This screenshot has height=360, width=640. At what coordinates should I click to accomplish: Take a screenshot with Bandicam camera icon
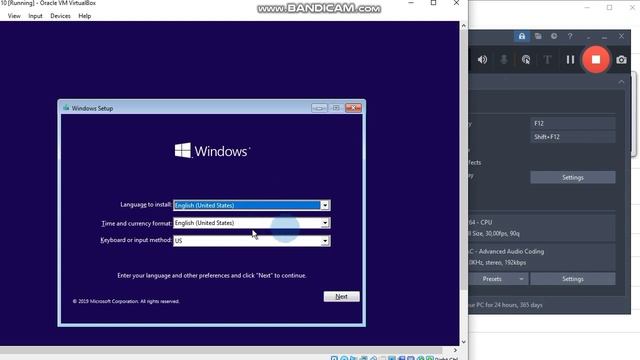pyautogui.click(x=621, y=60)
